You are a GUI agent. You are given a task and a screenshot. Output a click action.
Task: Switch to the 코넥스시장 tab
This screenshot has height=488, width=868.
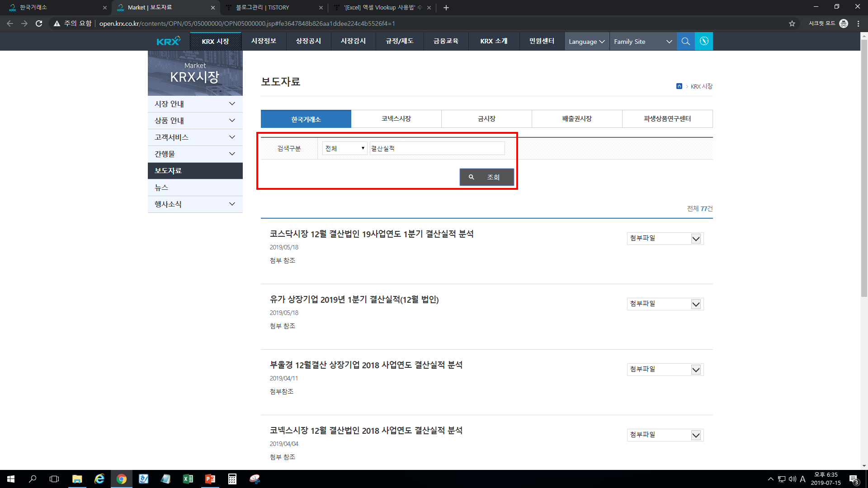click(396, 119)
